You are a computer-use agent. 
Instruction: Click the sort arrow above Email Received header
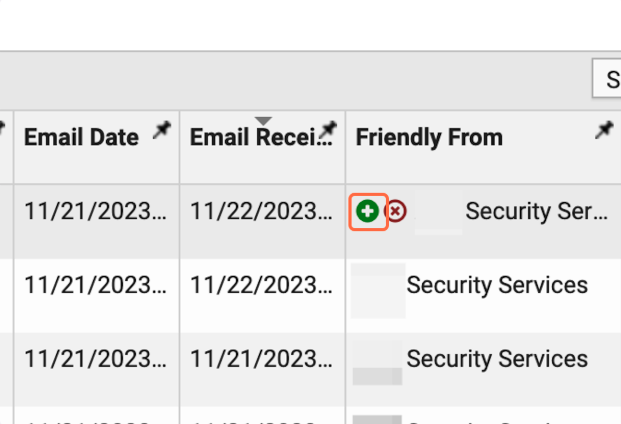263,122
